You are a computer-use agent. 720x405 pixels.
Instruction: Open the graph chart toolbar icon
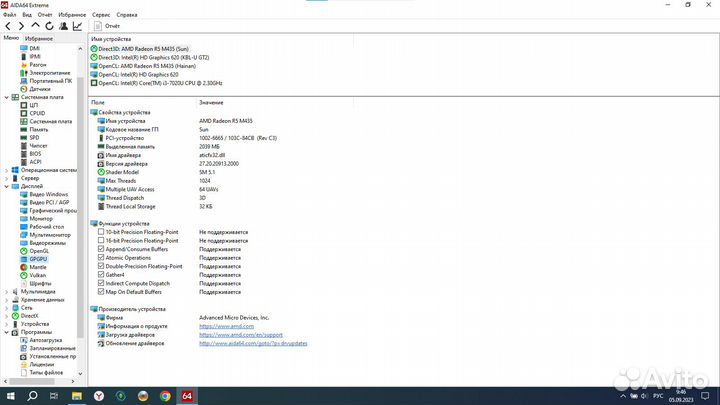point(77,26)
